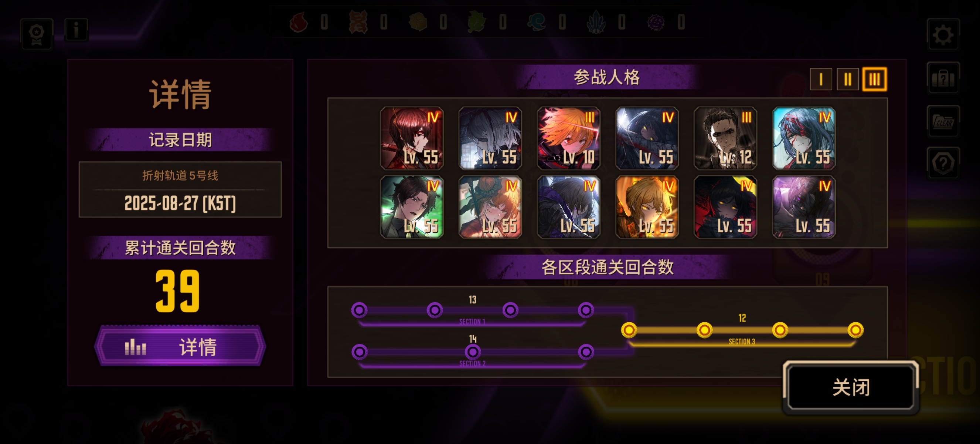Click the last yellow Section 3 node
980x444 pixels.
coord(855,330)
